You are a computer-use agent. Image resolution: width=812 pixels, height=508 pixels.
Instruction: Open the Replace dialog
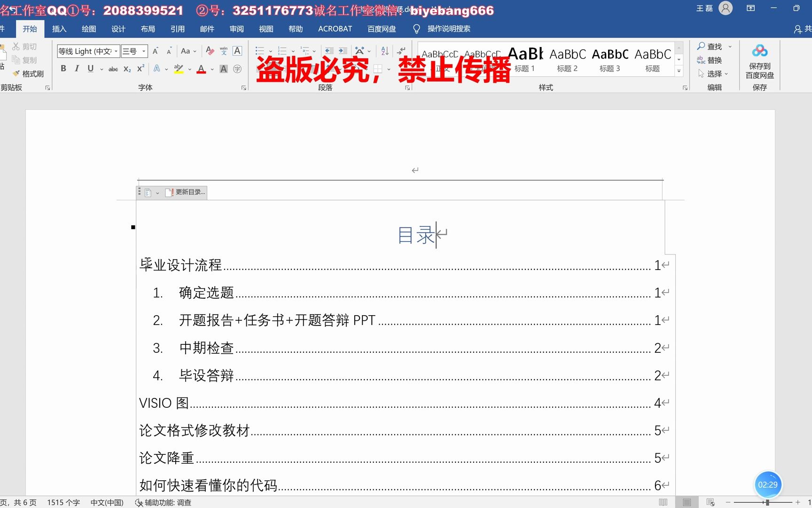point(710,60)
